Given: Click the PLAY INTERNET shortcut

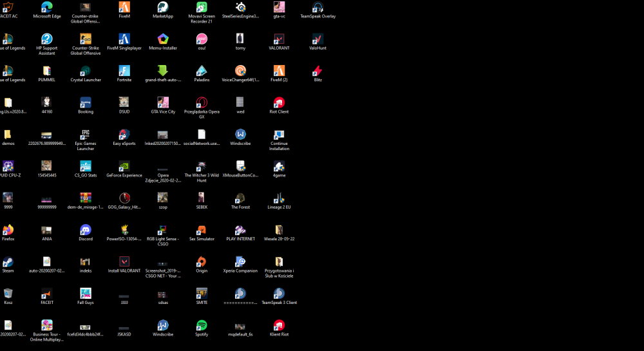Looking at the screenshot, I should pyautogui.click(x=240, y=229).
